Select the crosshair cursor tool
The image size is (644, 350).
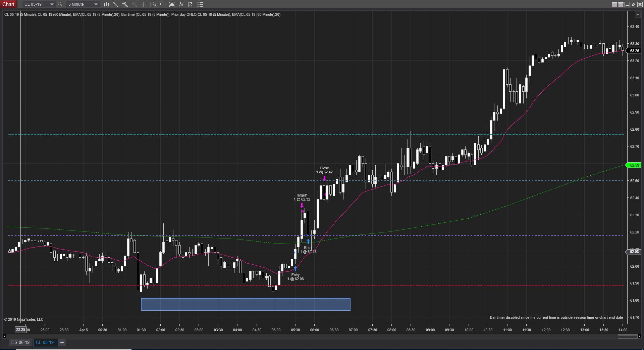pos(144,4)
